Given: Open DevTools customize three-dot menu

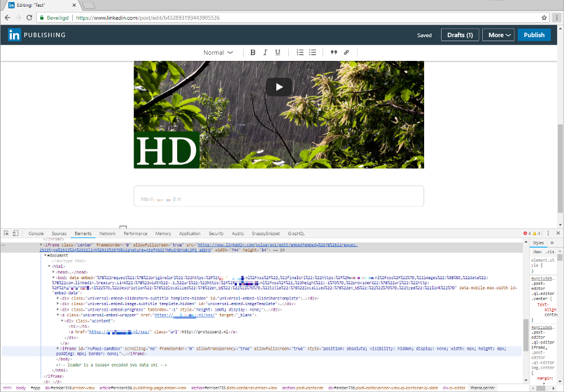Looking at the screenshot, I should coord(548,234).
